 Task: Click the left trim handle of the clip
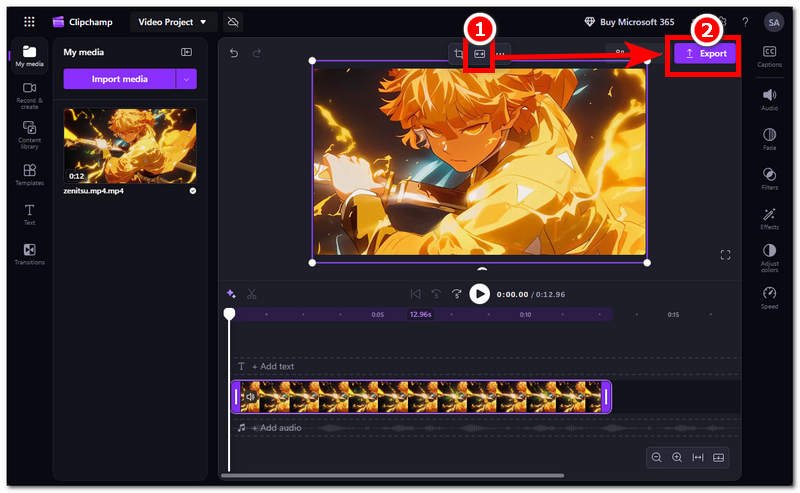[x=236, y=397]
